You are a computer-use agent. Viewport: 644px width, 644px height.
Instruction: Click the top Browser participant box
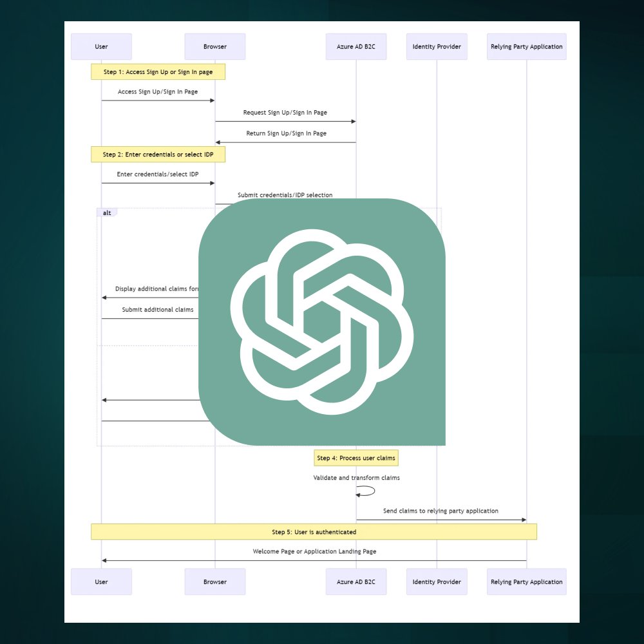click(215, 46)
